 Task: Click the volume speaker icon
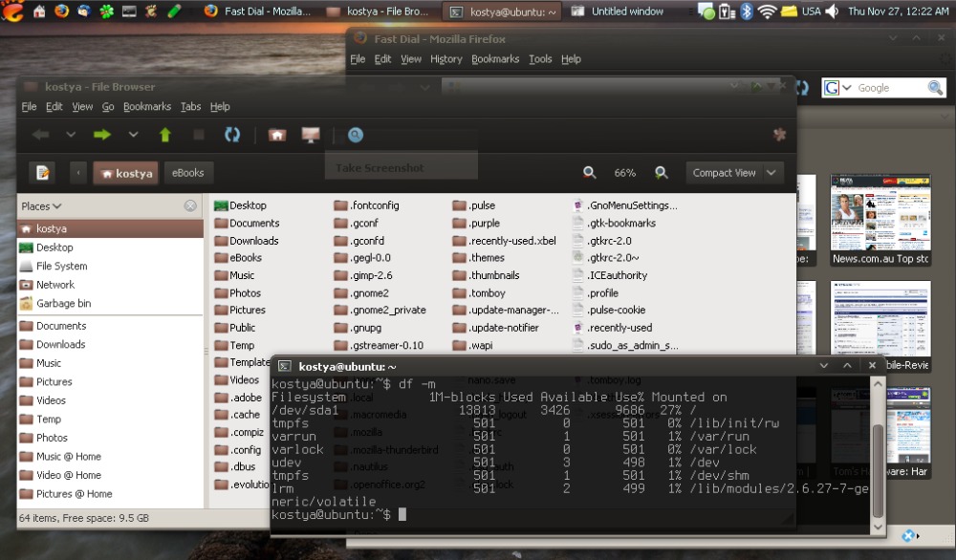pyautogui.click(x=832, y=11)
